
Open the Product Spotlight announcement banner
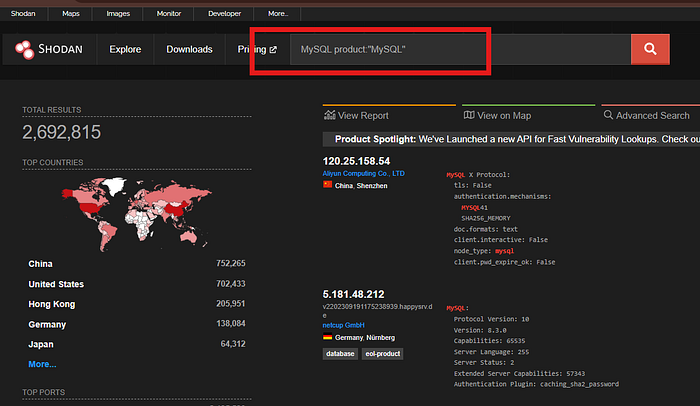point(511,139)
